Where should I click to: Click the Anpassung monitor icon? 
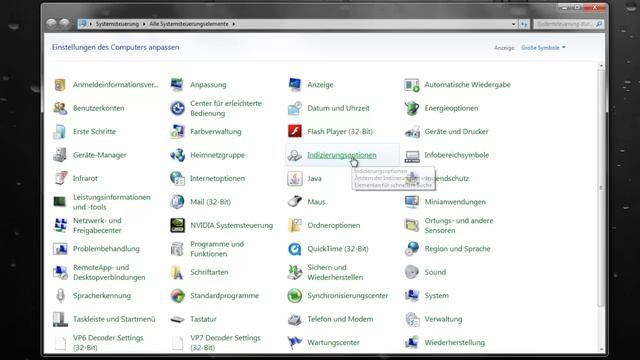[177, 85]
